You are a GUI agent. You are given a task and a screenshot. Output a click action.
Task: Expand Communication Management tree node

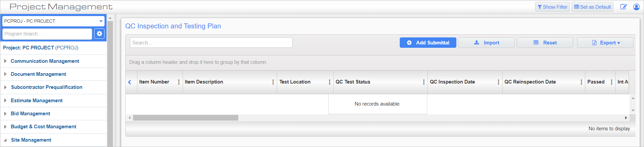coord(5,61)
